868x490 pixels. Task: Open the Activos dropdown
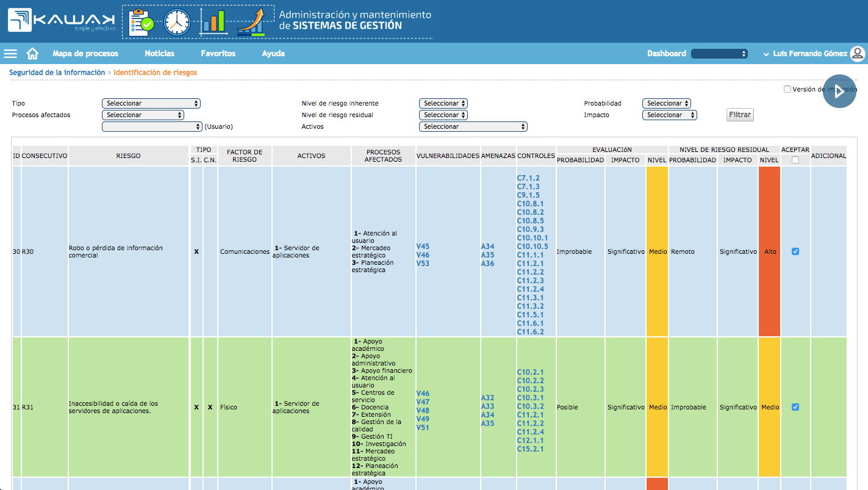(473, 126)
